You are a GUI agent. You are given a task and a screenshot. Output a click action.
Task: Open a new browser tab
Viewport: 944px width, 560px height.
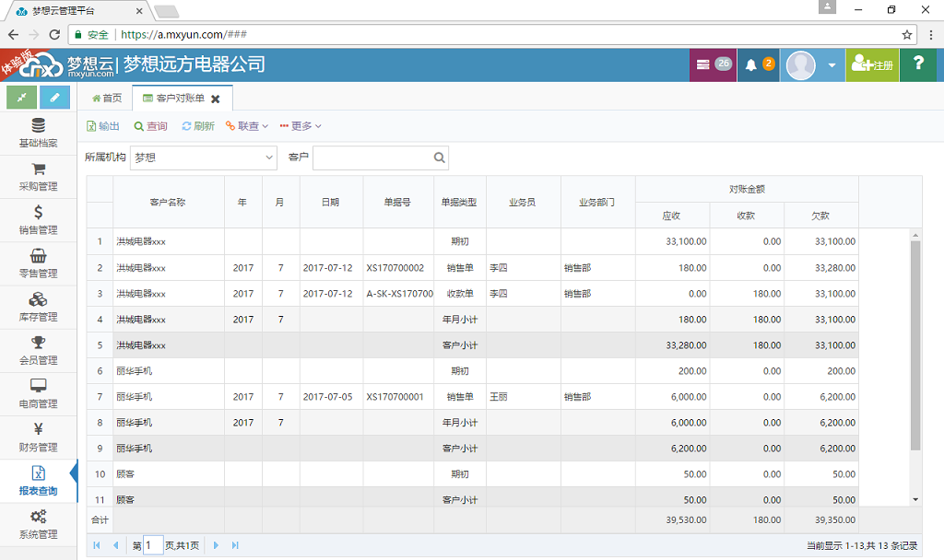(x=166, y=11)
